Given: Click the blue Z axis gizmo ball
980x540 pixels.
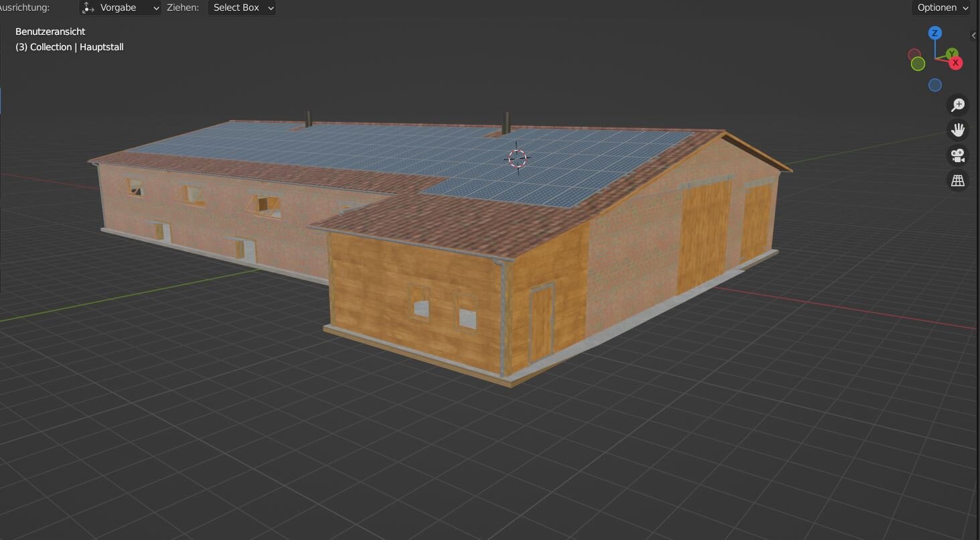Looking at the screenshot, I should [x=935, y=33].
